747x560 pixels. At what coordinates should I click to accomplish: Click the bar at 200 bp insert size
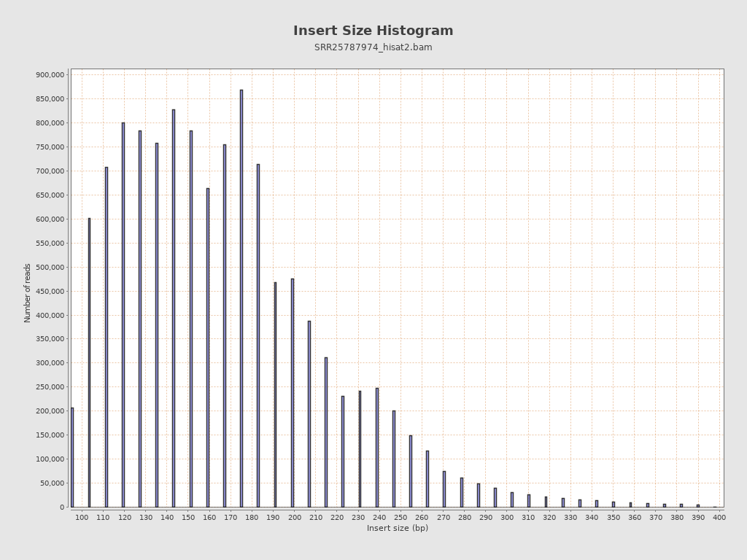[293, 393]
